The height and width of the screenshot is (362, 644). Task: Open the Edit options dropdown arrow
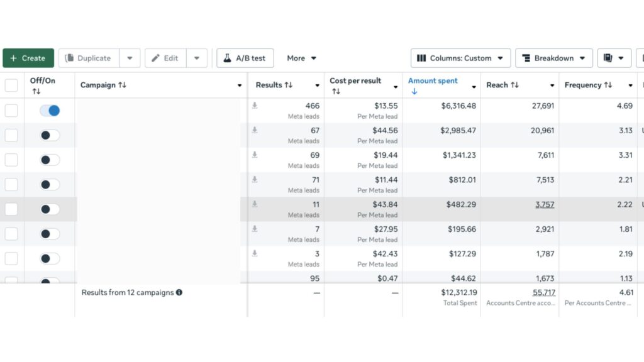(196, 58)
